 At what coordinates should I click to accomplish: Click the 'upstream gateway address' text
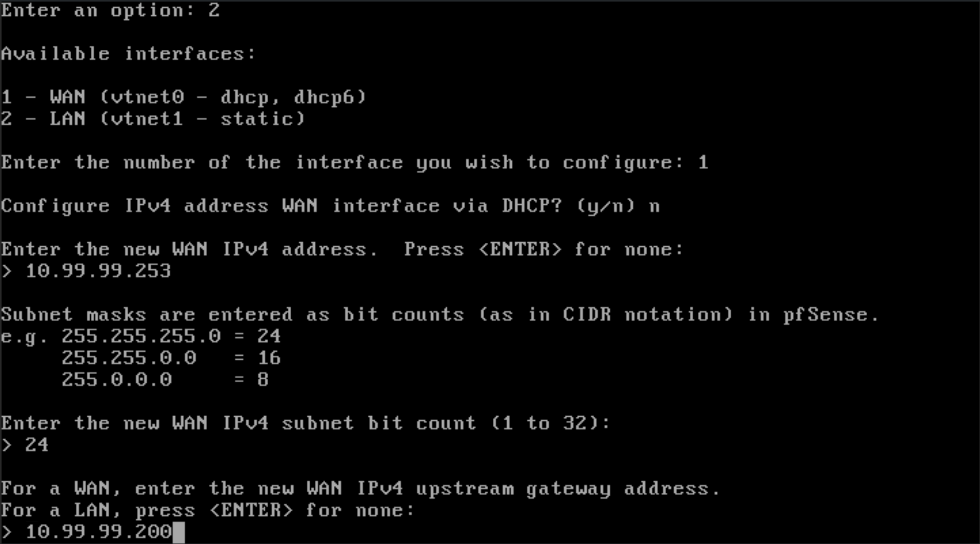(x=568, y=489)
